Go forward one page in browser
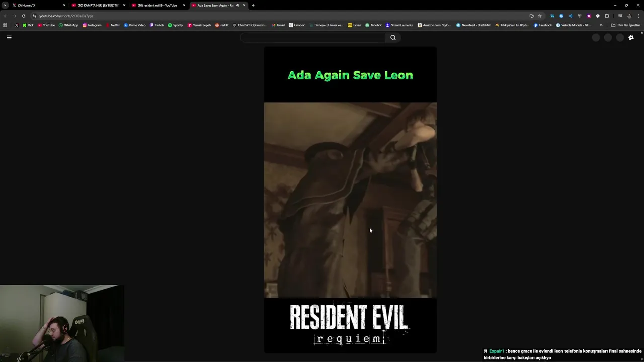The width and height of the screenshot is (644, 362). [14, 16]
